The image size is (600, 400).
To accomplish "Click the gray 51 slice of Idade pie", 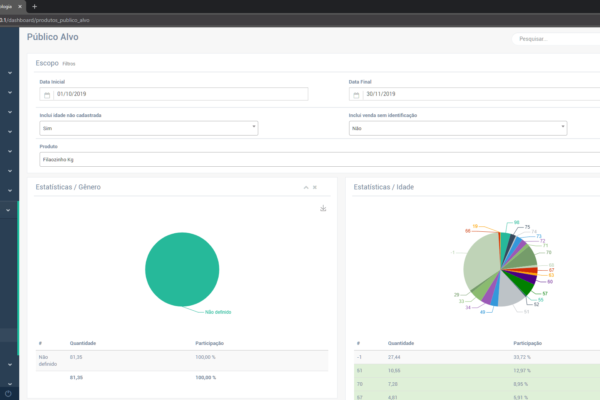I will pyautogui.click(x=511, y=292).
